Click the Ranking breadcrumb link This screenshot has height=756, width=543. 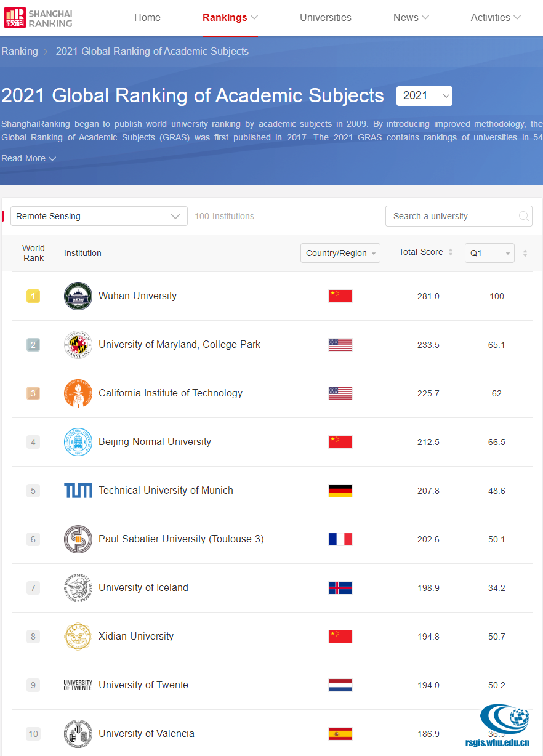coord(20,52)
